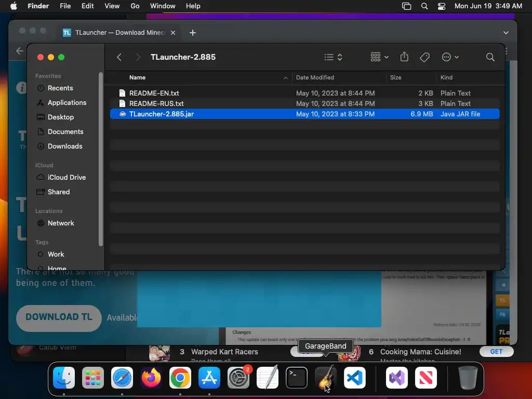Open a new browser tab

pos(192,33)
